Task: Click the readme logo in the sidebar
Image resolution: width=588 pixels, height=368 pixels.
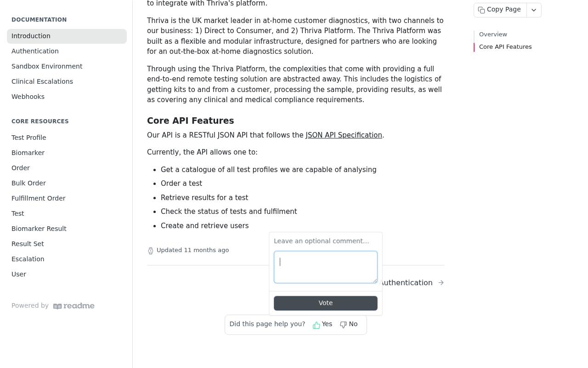Action: click(x=74, y=306)
